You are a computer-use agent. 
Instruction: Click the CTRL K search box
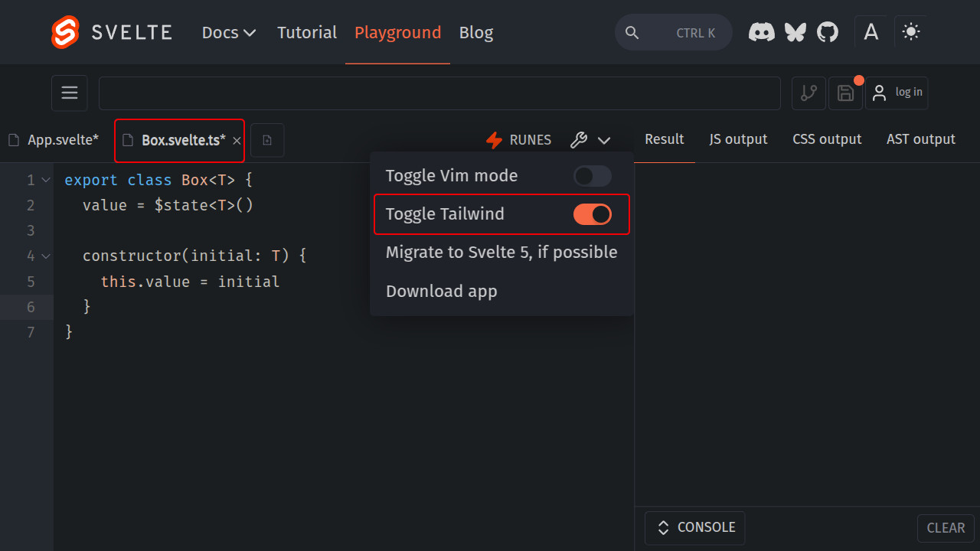[x=674, y=33]
